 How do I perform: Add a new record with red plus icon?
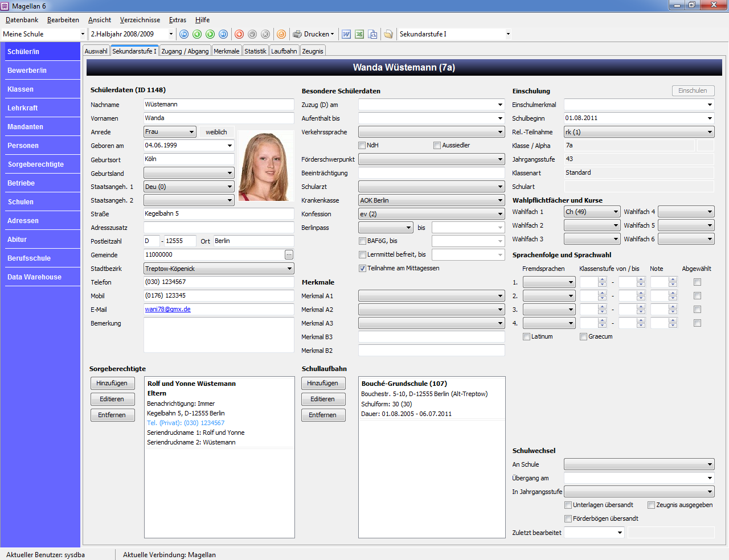(239, 34)
